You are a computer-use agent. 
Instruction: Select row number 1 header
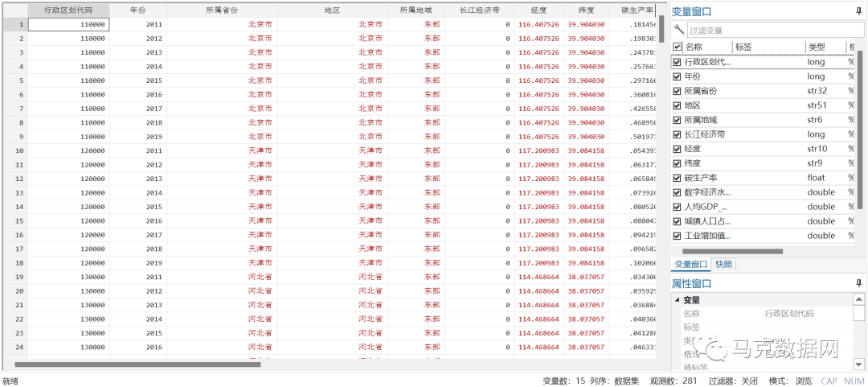click(x=14, y=24)
